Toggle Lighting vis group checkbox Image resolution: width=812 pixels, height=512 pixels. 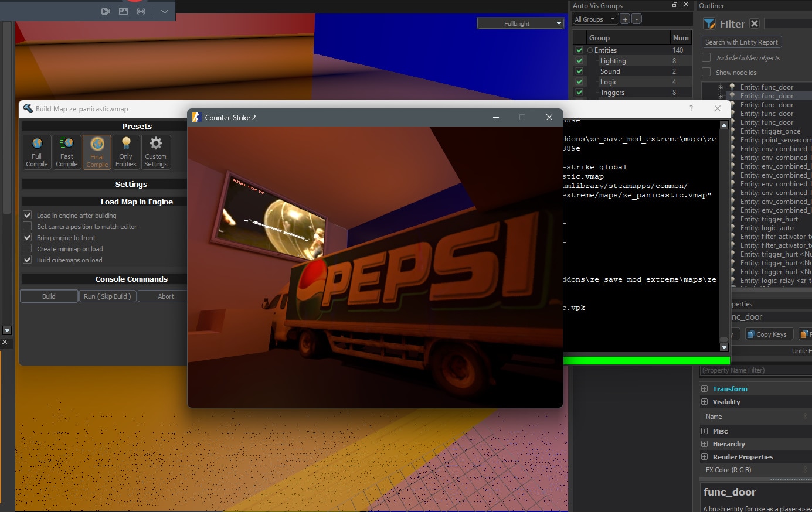coord(579,61)
